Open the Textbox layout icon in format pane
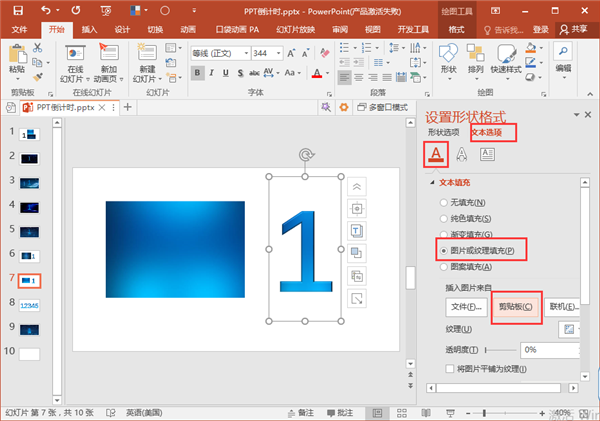Screen dimensions: 600x421 pyautogui.click(x=487, y=154)
